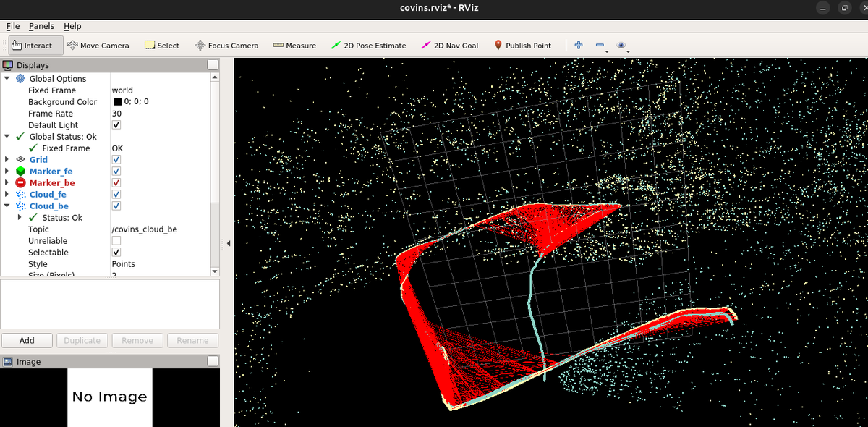Expand the Marker_be display node
The width and height of the screenshot is (868, 427).
pyautogui.click(x=7, y=182)
